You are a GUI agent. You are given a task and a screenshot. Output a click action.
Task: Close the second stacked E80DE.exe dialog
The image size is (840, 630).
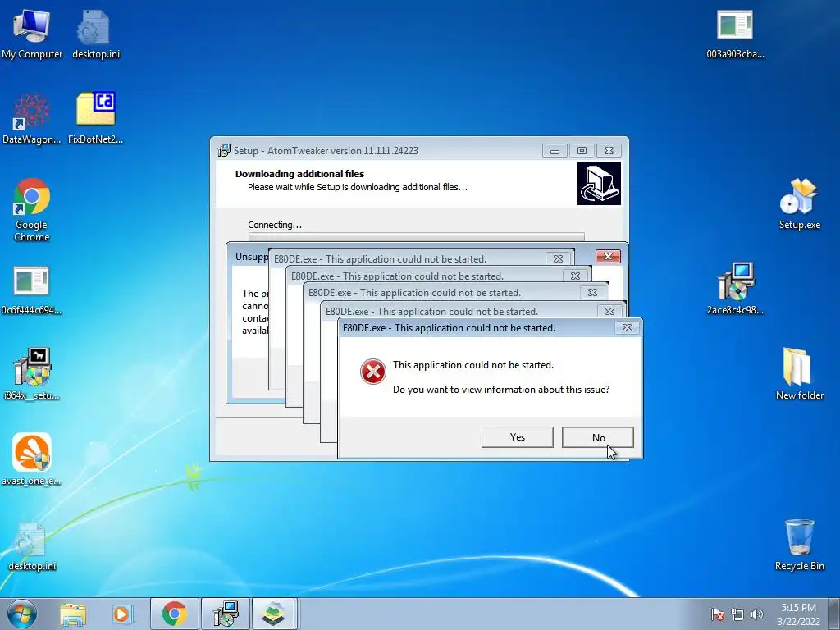pos(609,311)
